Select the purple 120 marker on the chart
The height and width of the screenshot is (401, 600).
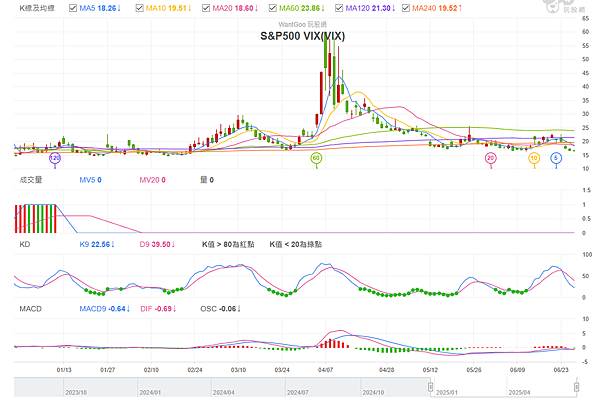[55, 158]
